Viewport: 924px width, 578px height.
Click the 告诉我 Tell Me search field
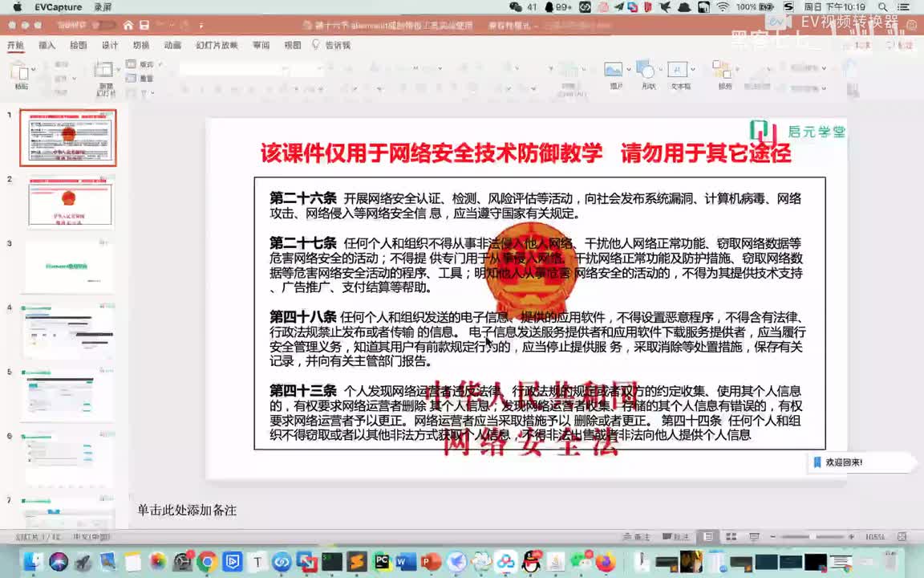point(338,46)
